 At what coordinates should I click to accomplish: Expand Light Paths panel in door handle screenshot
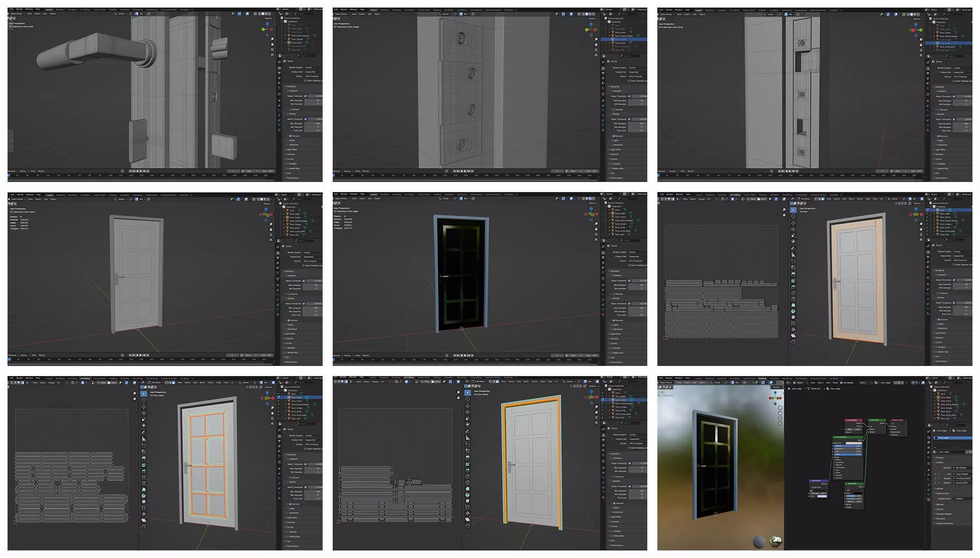pos(292,149)
